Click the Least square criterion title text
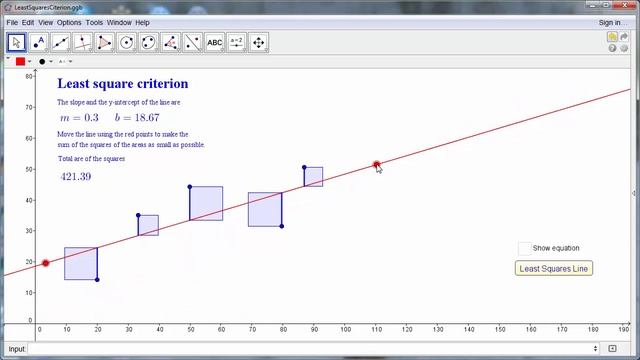This screenshot has height=360, width=640. [x=123, y=84]
